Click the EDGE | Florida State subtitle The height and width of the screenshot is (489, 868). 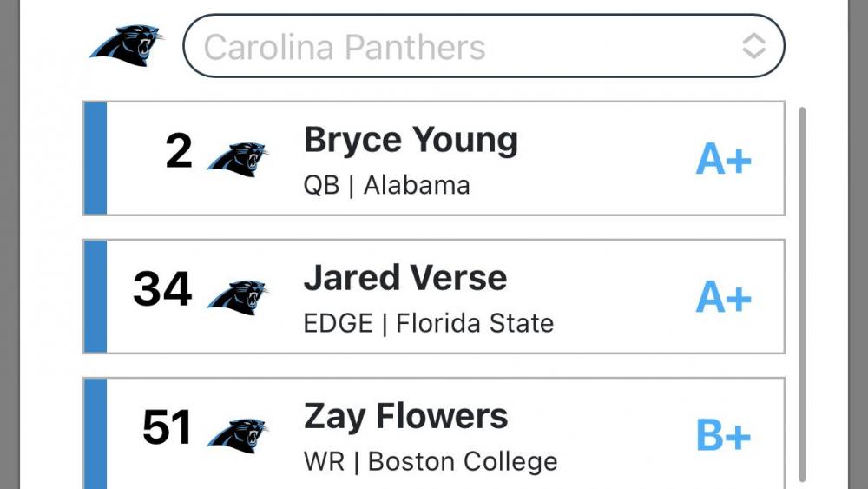428,323
